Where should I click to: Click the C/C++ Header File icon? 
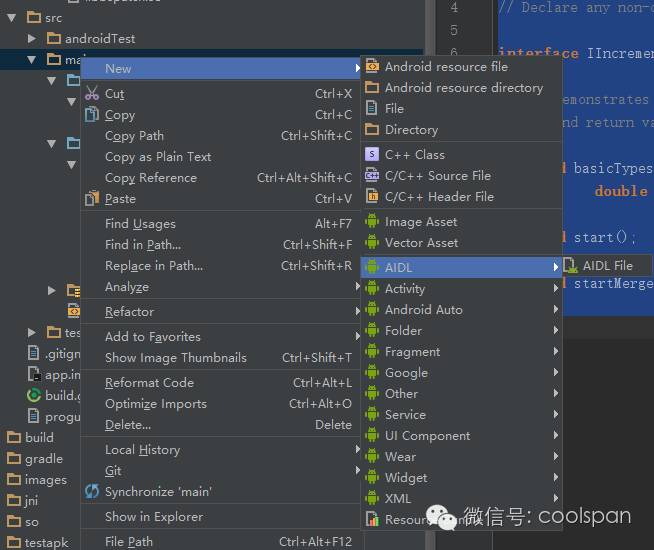(372, 196)
